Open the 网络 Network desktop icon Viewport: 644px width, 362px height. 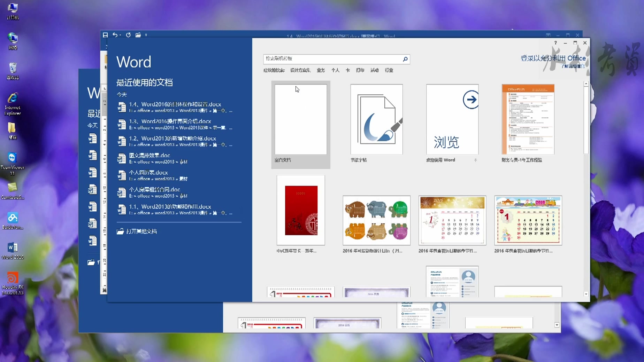pos(13,41)
